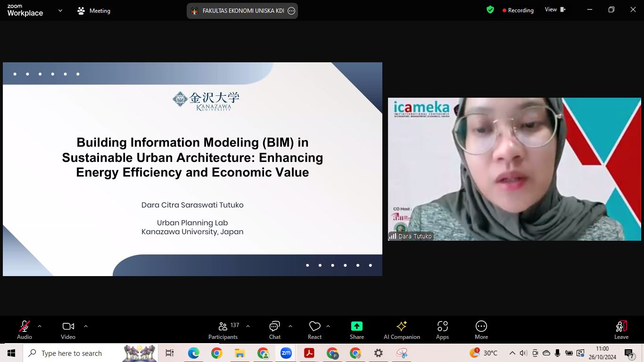Viewport: 644px width, 362px height.
Task: Open the Zoom Apps menu
Action: tap(442, 329)
